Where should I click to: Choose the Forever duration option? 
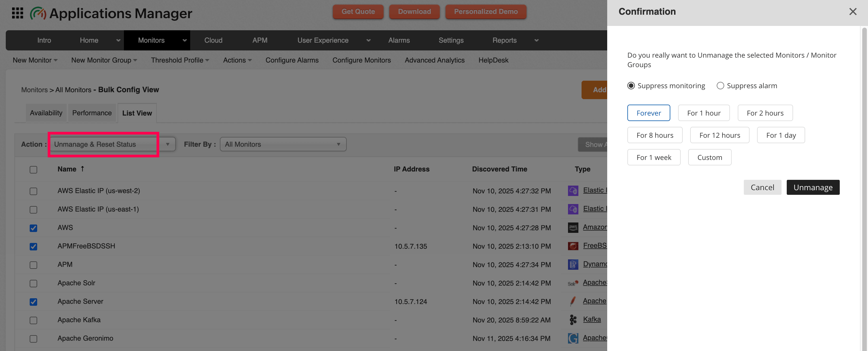point(649,113)
